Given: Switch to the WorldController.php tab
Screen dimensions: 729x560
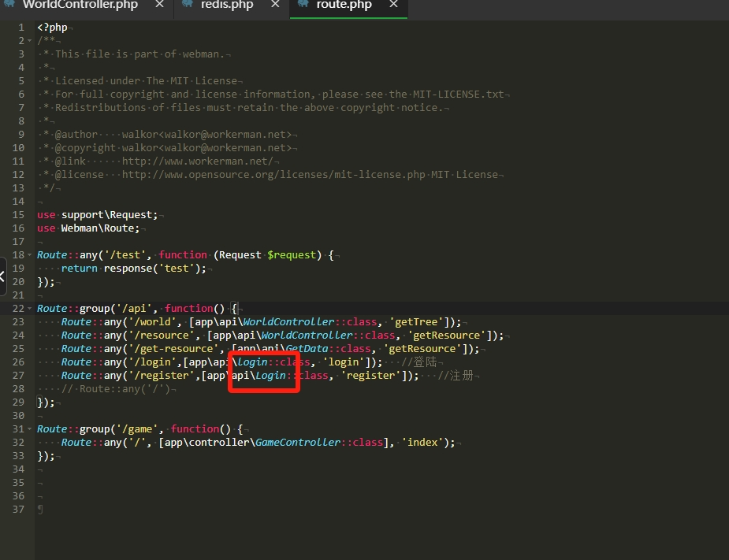Looking at the screenshot, I should [80, 5].
